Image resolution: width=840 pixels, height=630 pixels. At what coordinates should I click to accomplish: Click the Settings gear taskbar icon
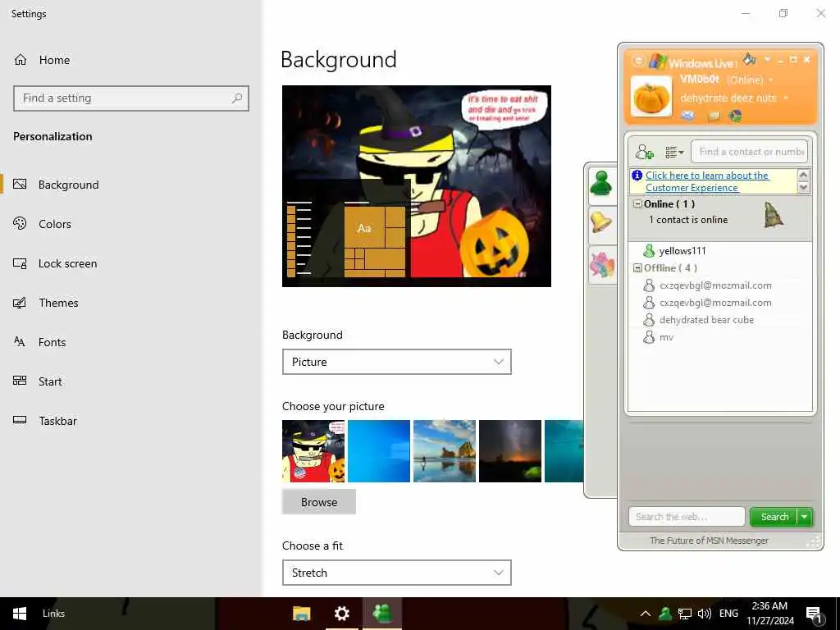tap(342, 614)
